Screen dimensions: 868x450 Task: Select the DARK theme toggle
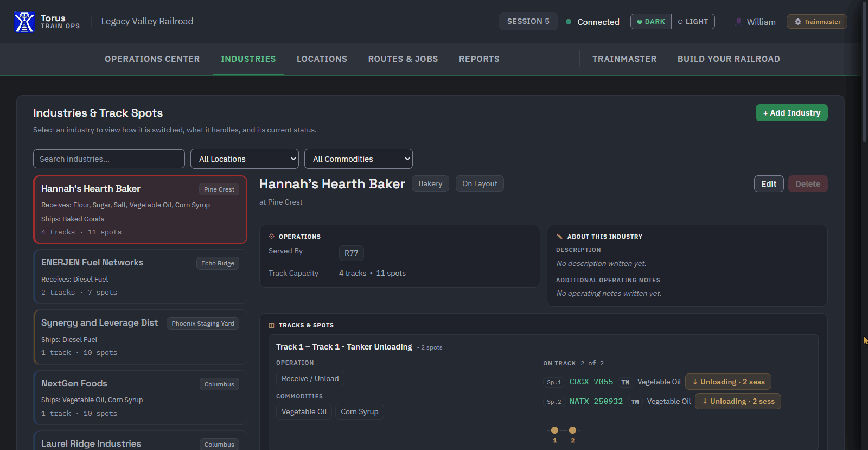pyautogui.click(x=651, y=22)
